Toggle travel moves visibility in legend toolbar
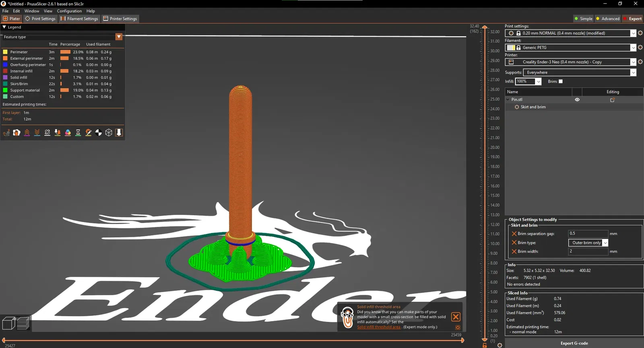644x348 pixels. tap(6, 132)
